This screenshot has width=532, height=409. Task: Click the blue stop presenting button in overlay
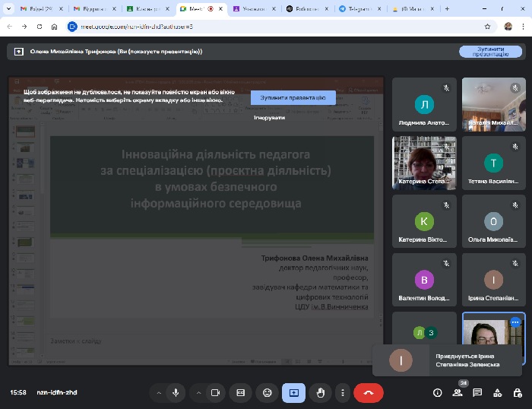pos(293,98)
